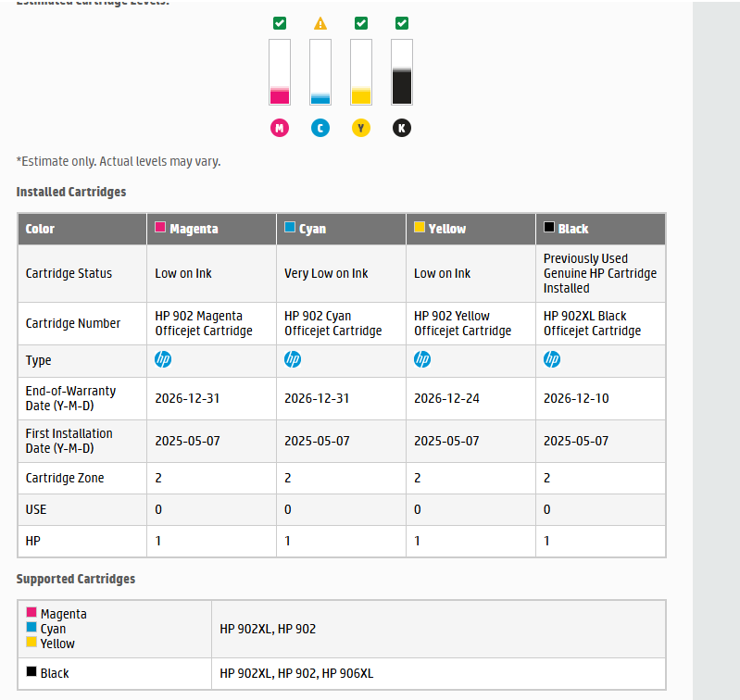Click the magenta ink level gauge
The width and height of the screenshot is (740, 700).
[280, 72]
